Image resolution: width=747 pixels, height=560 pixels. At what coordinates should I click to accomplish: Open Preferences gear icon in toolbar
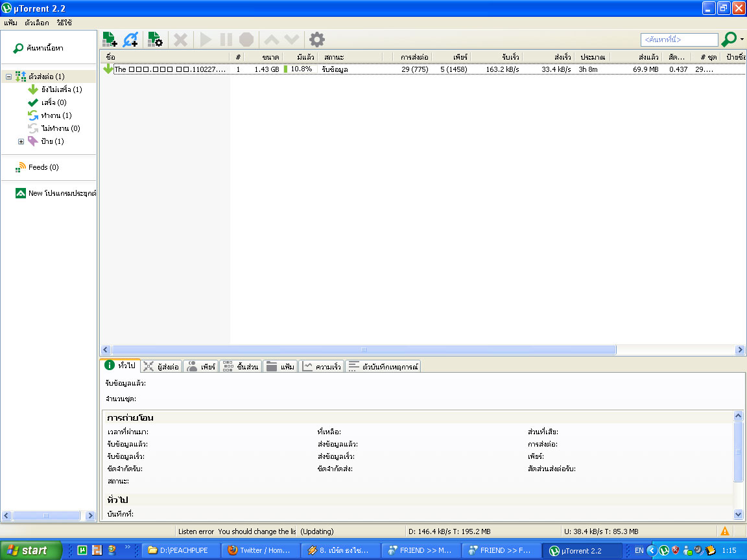click(317, 40)
